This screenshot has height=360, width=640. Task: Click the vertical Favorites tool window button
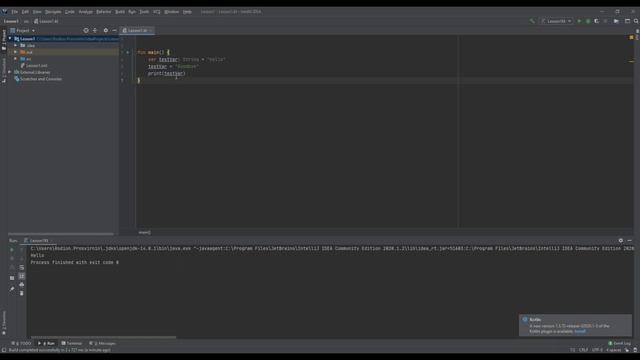click(x=4, y=323)
